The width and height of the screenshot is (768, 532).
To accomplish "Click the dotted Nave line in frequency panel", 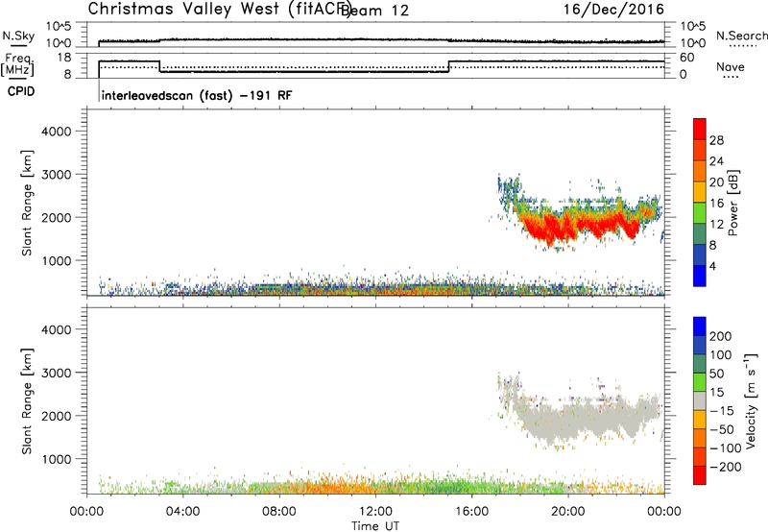I will pos(382,67).
